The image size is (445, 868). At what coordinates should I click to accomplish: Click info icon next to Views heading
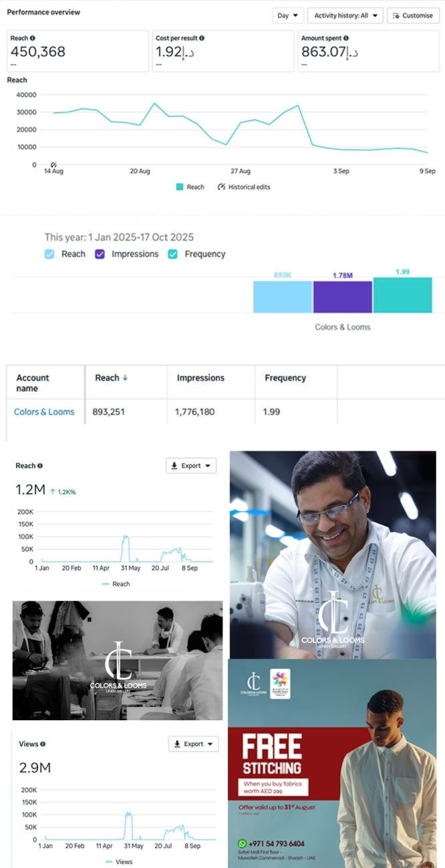tap(43, 744)
